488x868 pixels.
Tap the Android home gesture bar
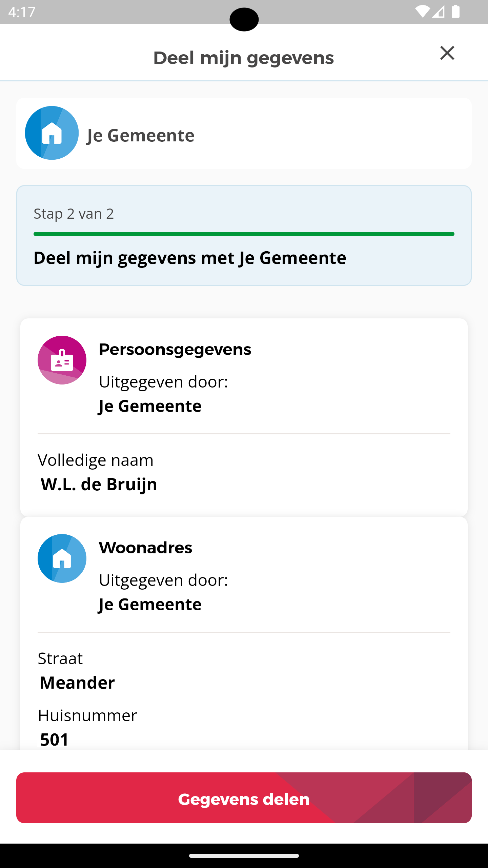(244, 856)
